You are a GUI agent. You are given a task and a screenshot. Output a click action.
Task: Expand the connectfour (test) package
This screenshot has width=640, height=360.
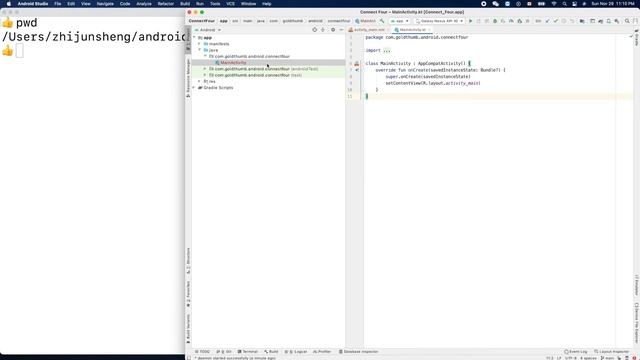point(205,75)
